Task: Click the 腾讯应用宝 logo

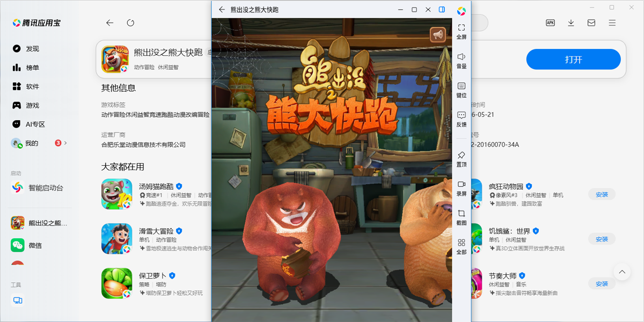Action: coord(37,23)
